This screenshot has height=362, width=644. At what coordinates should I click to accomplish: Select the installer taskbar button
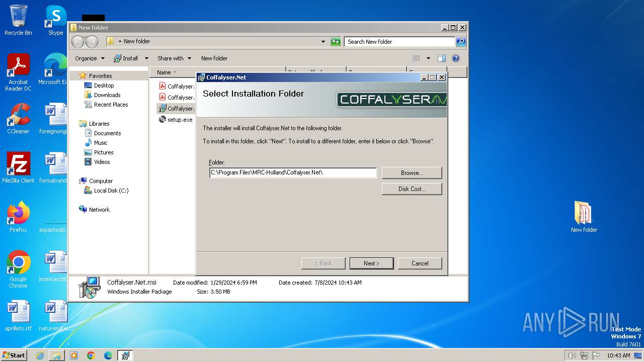(125, 355)
